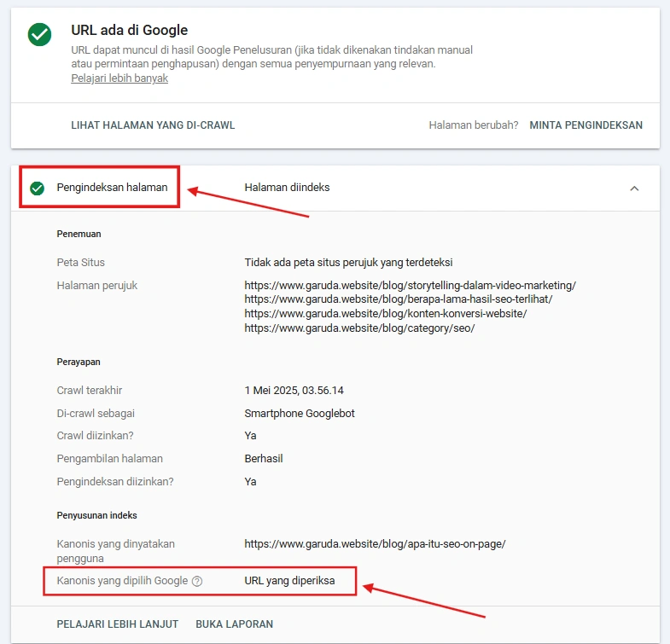670x644 pixels.
Task: Click the crawl date 1 Mei 2025, 03.56.14
Action: click(x=294, y=391)
